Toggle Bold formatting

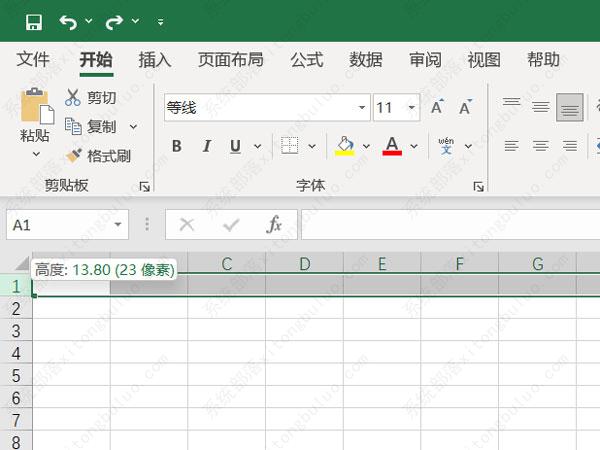click(x=177, y=146)
